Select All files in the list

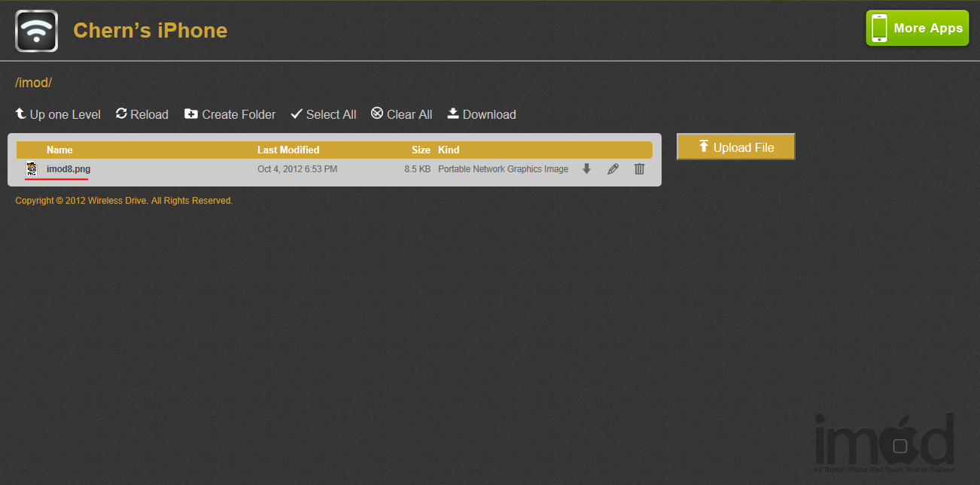tap(324, 114)
